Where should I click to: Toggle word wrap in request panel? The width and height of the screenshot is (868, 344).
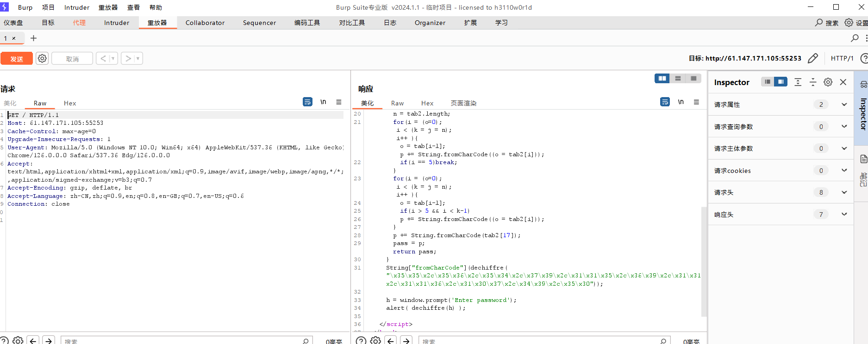point(307,102)
